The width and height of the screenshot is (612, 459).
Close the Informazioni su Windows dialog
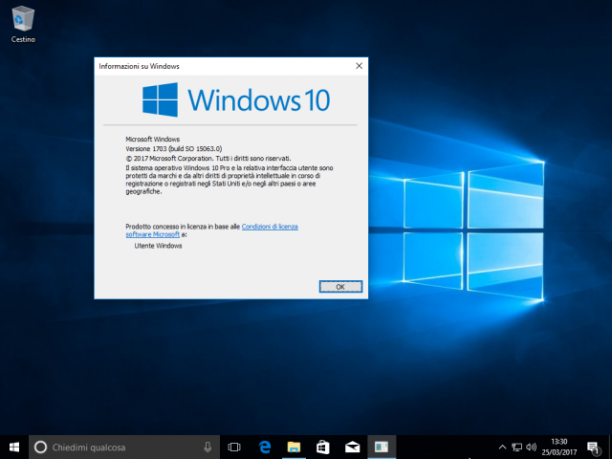pos(359,66)
